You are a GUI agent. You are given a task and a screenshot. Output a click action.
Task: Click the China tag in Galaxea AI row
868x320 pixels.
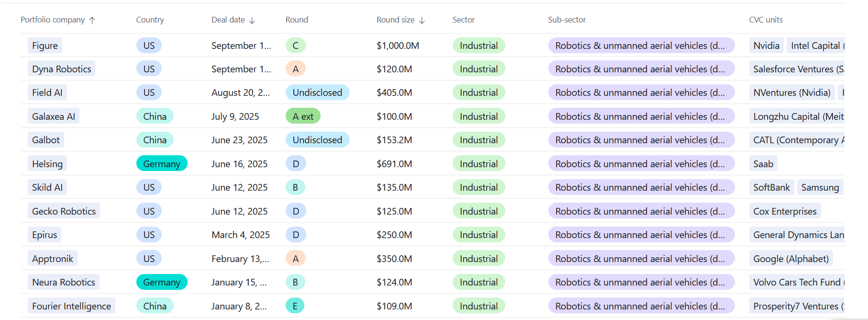point(155,116)
